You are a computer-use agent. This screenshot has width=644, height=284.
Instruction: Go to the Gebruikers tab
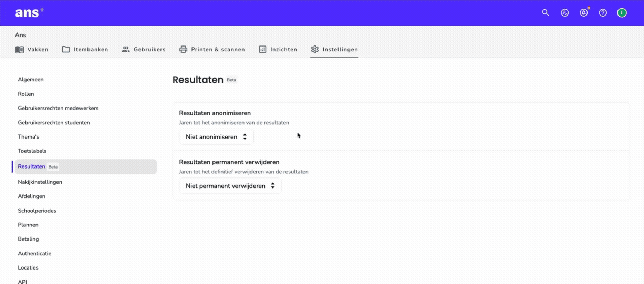pyautogui.click(x=144, y=49)
